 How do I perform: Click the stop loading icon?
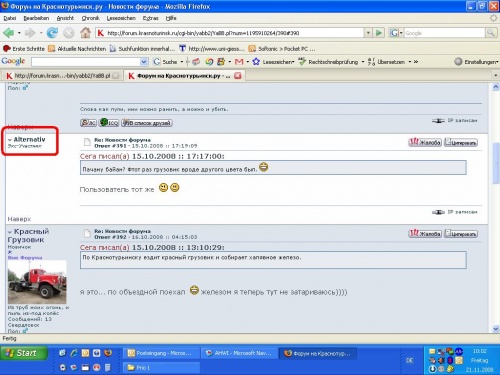(x=69, y=33)
